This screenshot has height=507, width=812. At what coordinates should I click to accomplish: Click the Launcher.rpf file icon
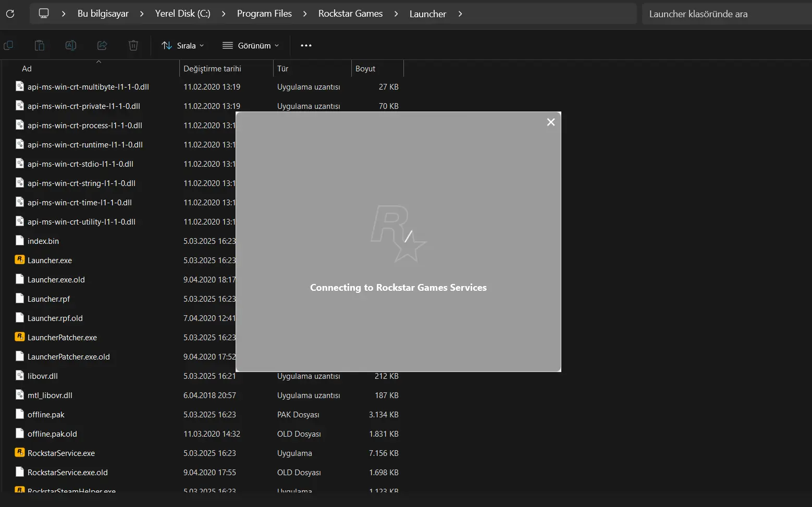click(20, 299)
